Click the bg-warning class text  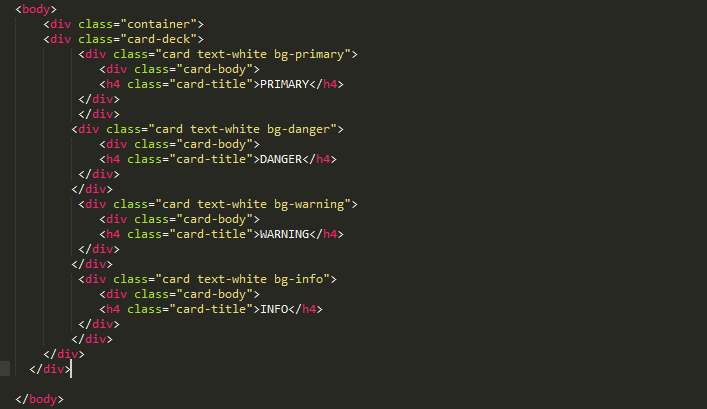pyautogui.click(x=309, y=204)
